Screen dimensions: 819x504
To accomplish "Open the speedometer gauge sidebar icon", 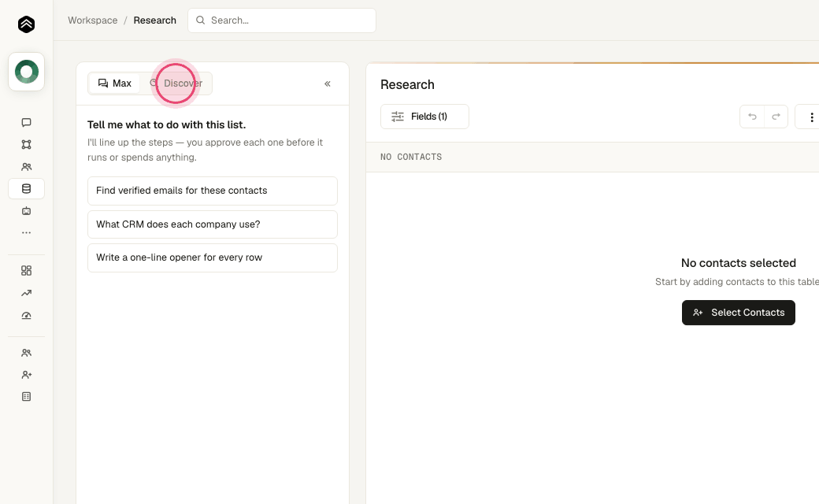I will pos(26,316).
